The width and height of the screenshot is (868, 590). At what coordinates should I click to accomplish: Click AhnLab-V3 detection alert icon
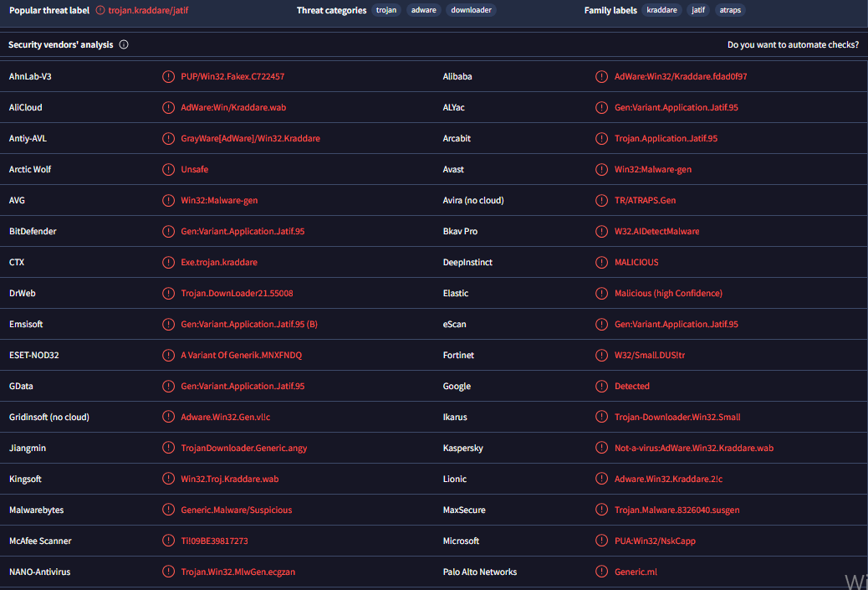click(168, 76)
